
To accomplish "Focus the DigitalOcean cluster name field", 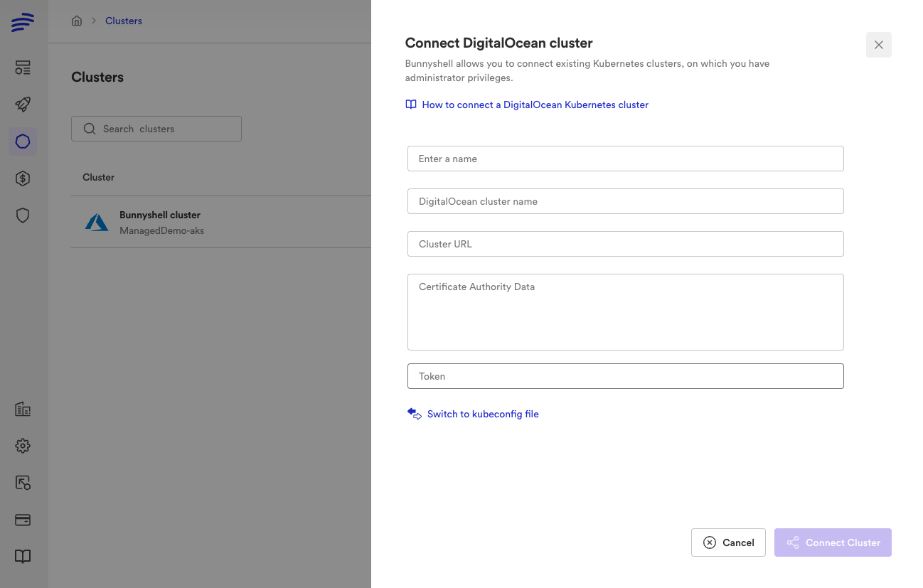I will (x=626, y=201).
